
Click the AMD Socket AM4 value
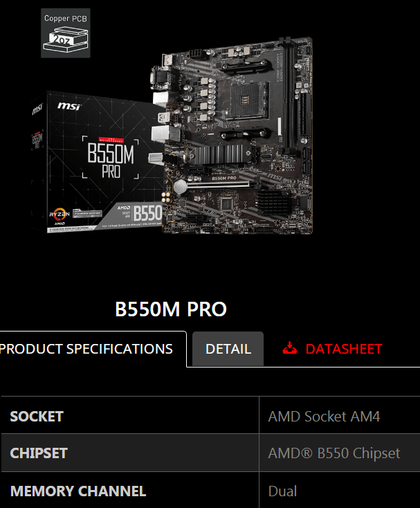324,417
